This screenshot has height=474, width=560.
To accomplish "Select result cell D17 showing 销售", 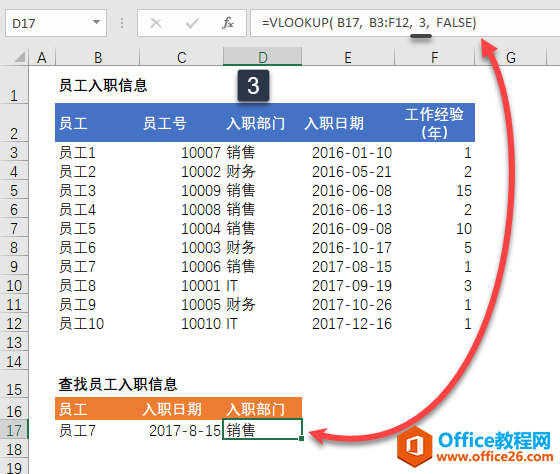I will 262,429.
